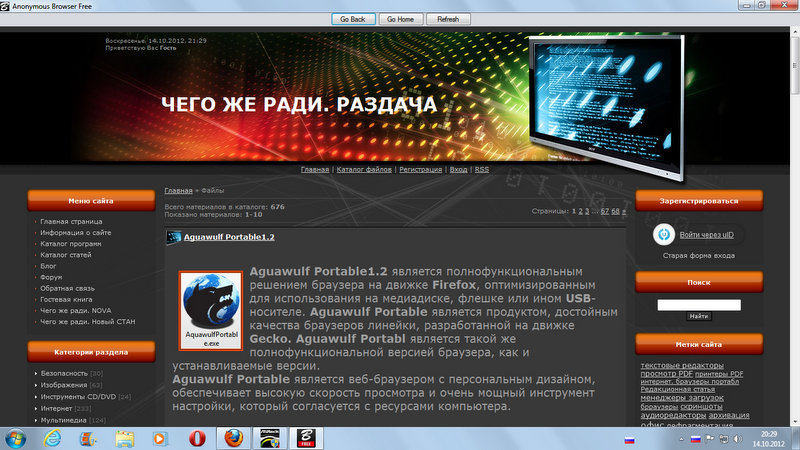This screenshot has height=450, width=800.
Task: Go to page 3 of catalog
Action: 587,211
